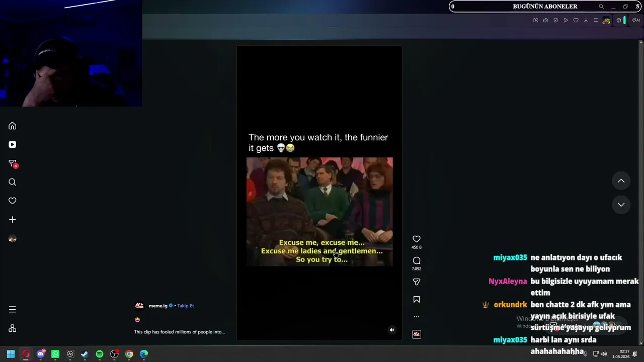Open meme.ig avatar next to username
This screenshot has height=362, width=644.
click(x=139, y=306)
